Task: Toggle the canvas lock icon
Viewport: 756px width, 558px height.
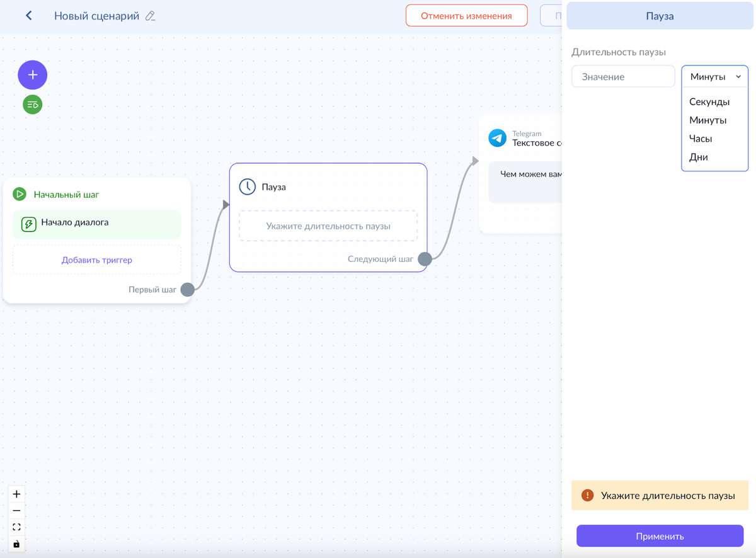Action: (x=16, y=543)
